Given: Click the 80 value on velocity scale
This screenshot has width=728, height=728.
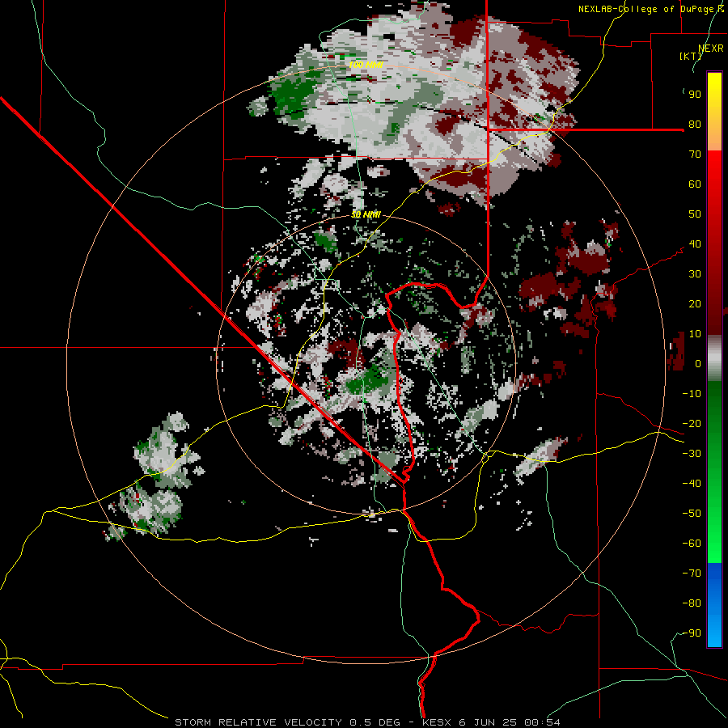Looking at the screenshot, I should click(695, 125).
